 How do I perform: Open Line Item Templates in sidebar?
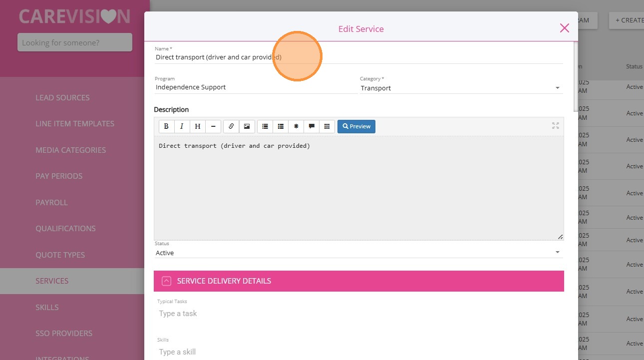coord(75,123)
